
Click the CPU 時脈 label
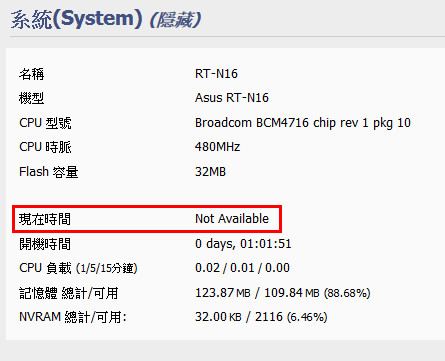pos(45,147)
